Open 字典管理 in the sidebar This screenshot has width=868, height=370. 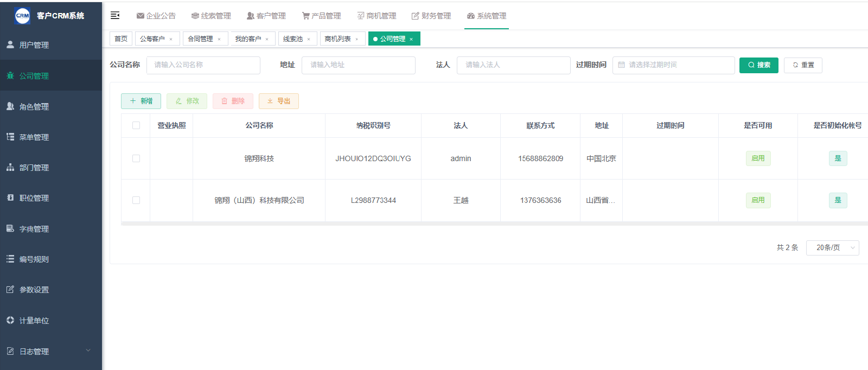pyautogui.click(x=34, y=229)
